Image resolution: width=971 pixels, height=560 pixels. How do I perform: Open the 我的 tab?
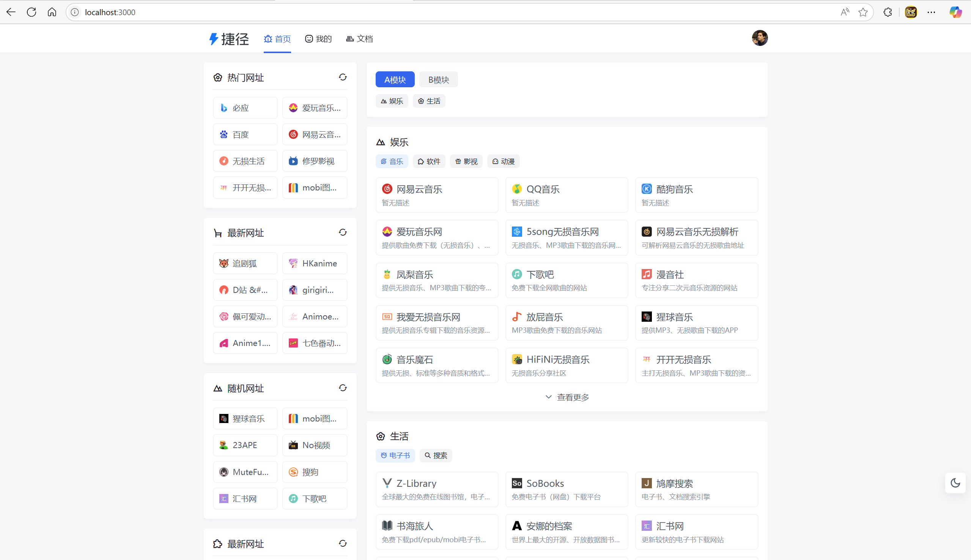click(318, 39)
